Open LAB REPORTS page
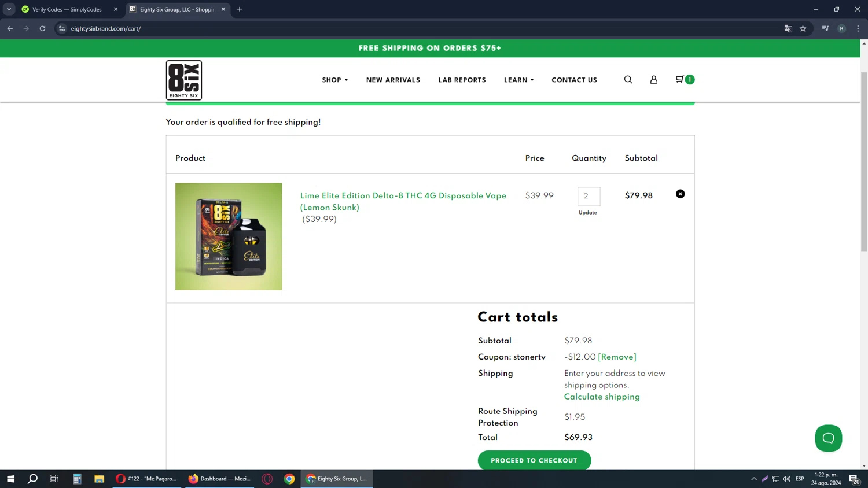Viewport: 868px width, 488px height. click(x=462, y=80)
